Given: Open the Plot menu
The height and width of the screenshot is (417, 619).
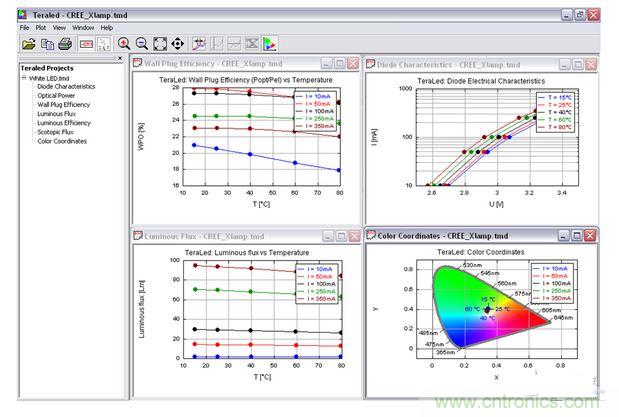Looking at the screenshot, I should [41, 28].
